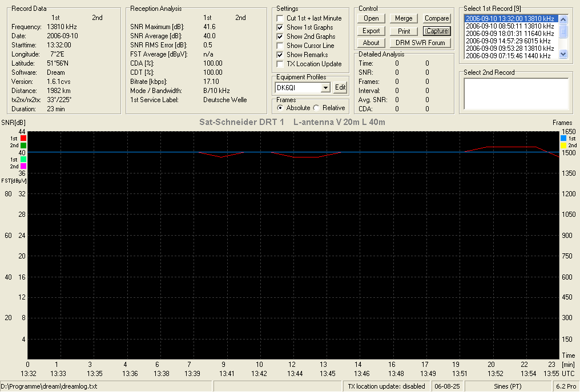Open the DK6QI equipment profile dropdown
Screen dimensions: 580x392
click(x=325, y=88)
